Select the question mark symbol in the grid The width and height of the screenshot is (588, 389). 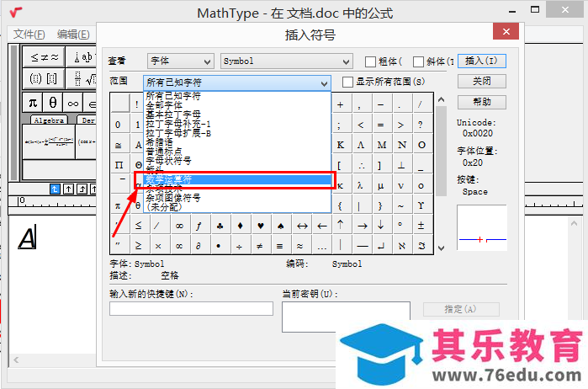pyautogui.click(x=421, y=125)
